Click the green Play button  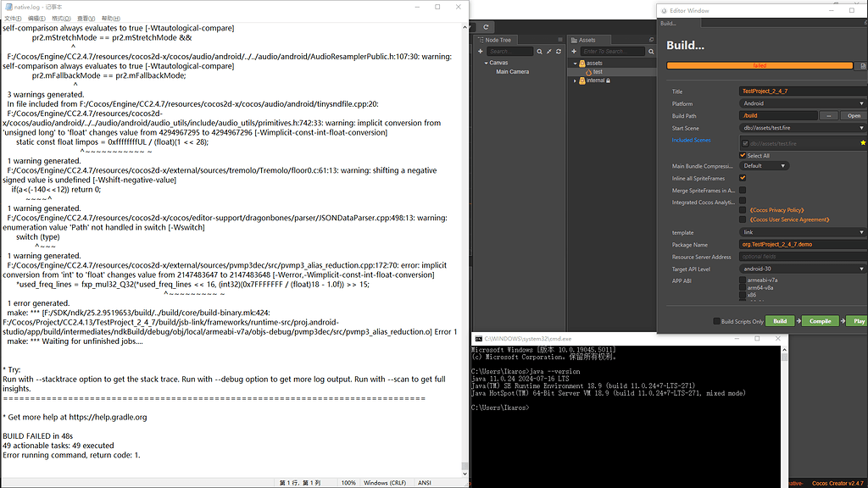[858, 321]
